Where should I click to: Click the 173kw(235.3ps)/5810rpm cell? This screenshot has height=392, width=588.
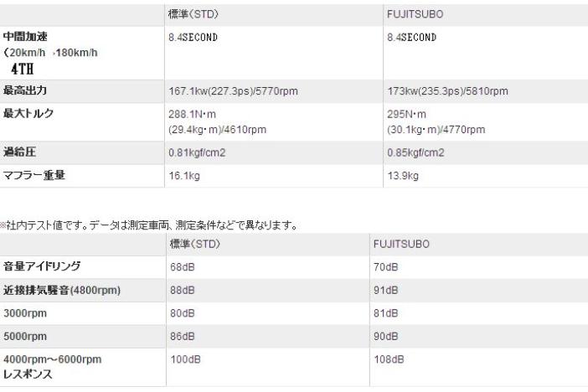pyautogui.click(x=446, y=90)
